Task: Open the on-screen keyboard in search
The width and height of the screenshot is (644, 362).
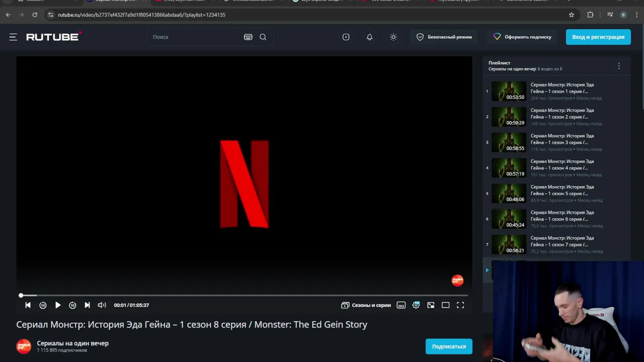Action: pyautogui.click(x=248, y=37)
